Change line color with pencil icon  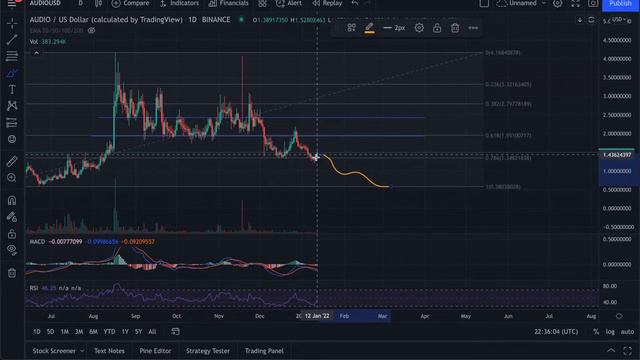point(369,28)
